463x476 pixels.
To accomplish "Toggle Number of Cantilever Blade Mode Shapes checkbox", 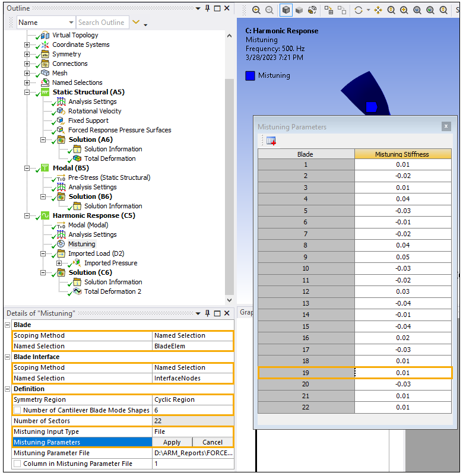I will [17, 410].
